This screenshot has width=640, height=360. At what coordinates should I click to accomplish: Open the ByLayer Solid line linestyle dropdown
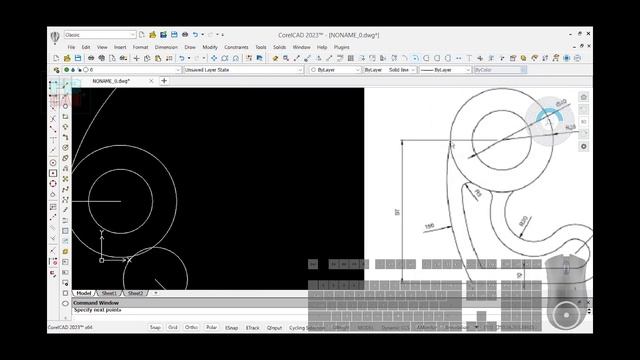(413, 70)
